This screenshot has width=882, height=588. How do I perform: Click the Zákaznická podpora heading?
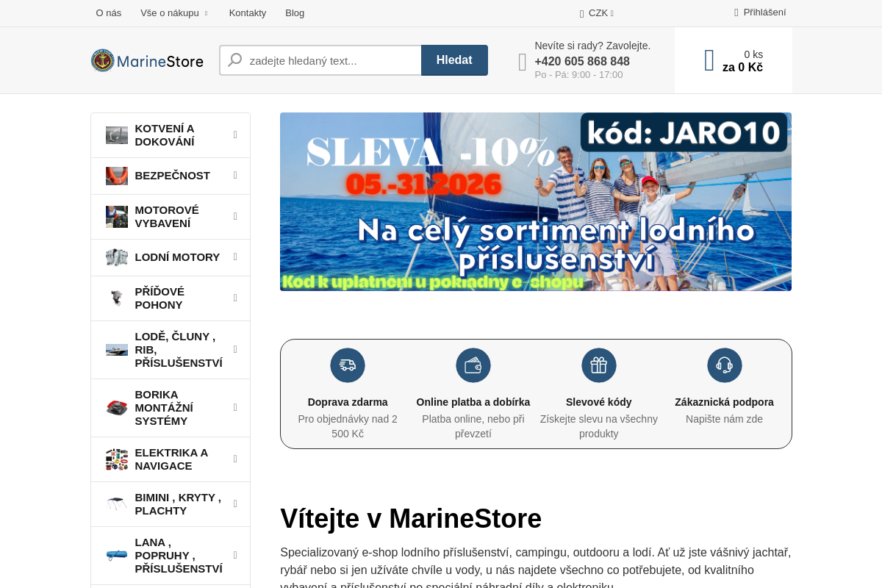click(725, 402)
